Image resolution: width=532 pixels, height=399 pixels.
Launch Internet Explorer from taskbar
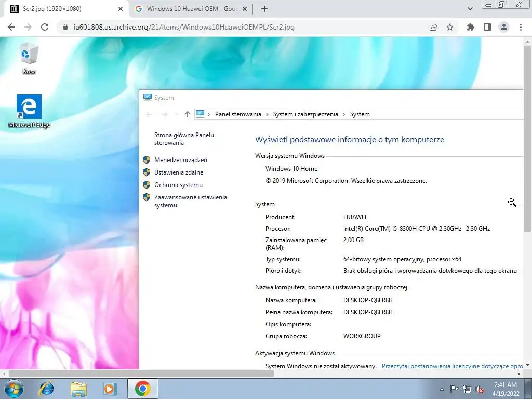46,389
